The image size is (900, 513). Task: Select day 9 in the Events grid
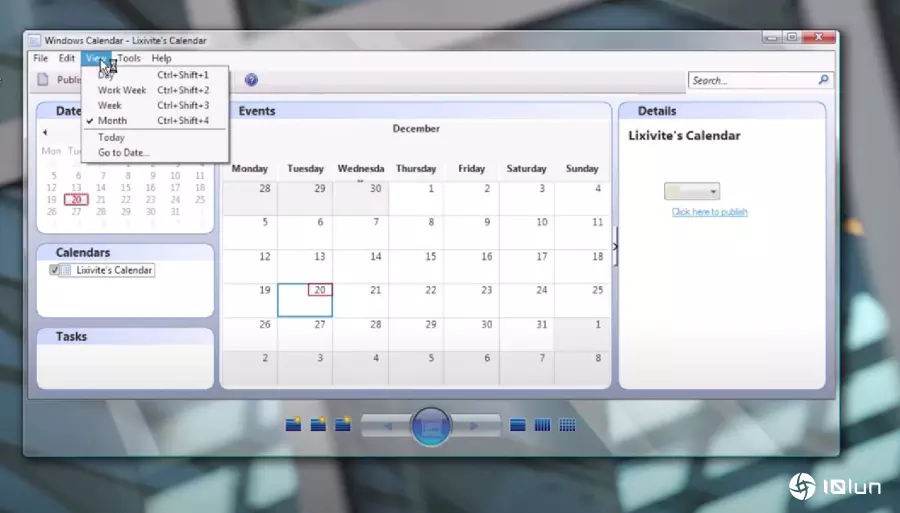pyautogui.click(x=472, y=232)
